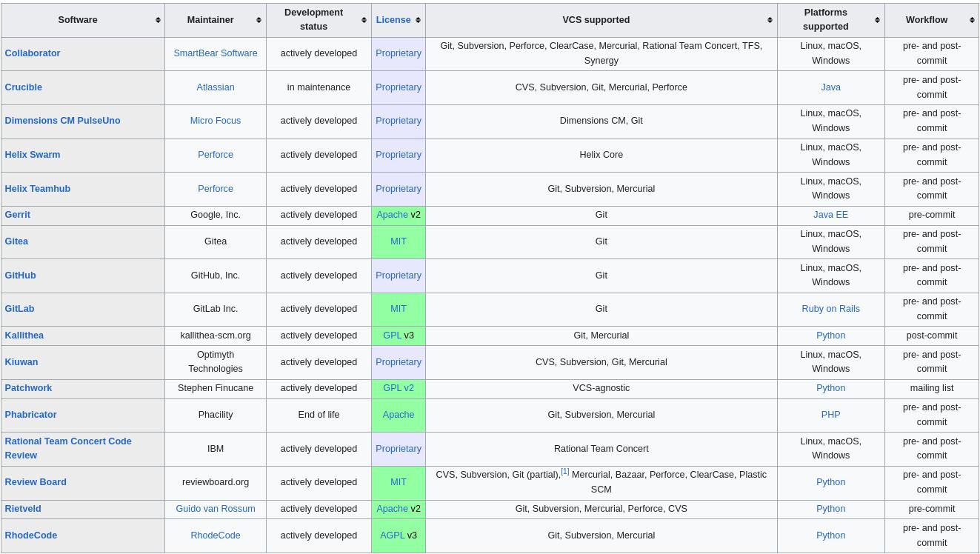Follow the Micro Focus maintainer link
980x554 pixels.
click(x=216, y=121)
